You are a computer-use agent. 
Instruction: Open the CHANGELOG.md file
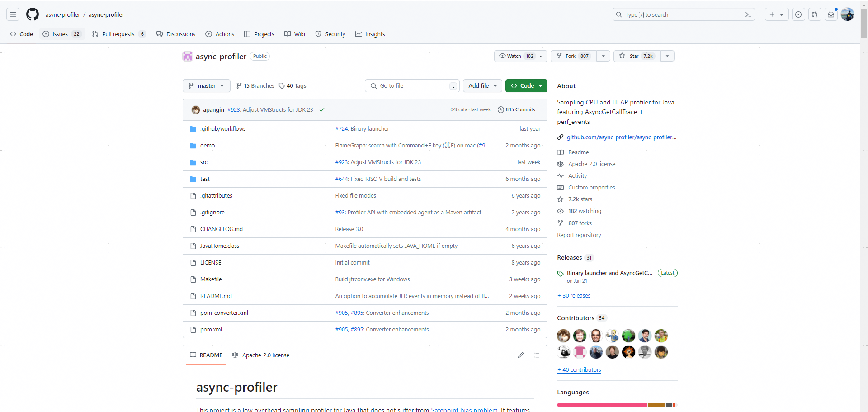tap(222, 229)
